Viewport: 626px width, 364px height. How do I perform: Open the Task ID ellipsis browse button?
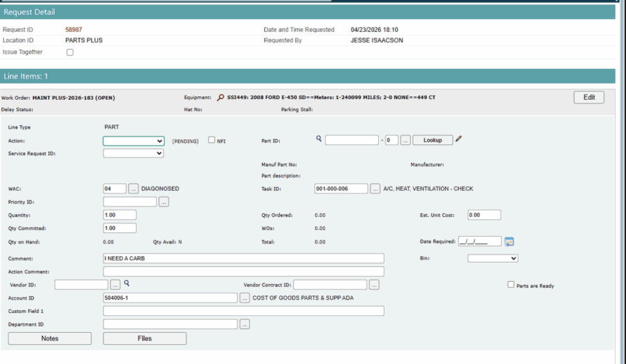tap(375, 189)
